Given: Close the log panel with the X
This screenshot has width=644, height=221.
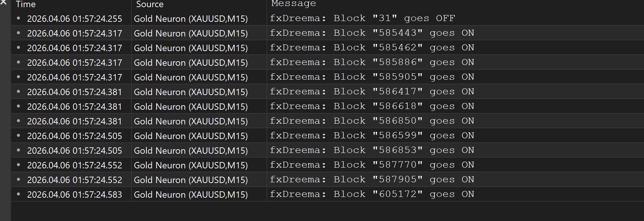Looking at the screenshot, I should (x=3, y=2).
